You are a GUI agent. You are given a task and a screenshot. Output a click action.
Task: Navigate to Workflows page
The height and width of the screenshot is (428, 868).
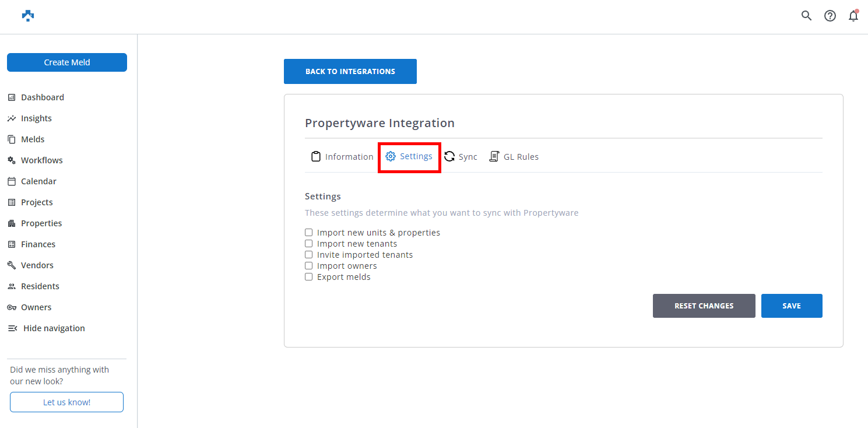(42, 160)
